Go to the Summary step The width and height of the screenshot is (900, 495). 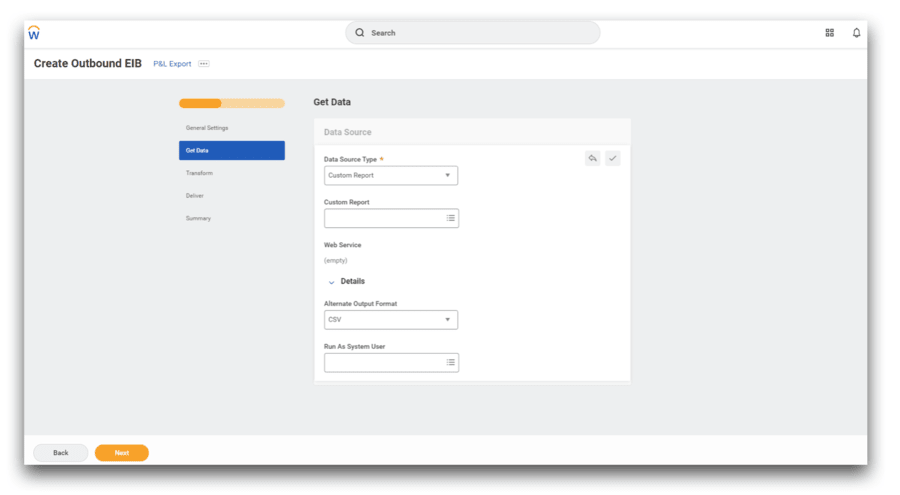[198, 218]
